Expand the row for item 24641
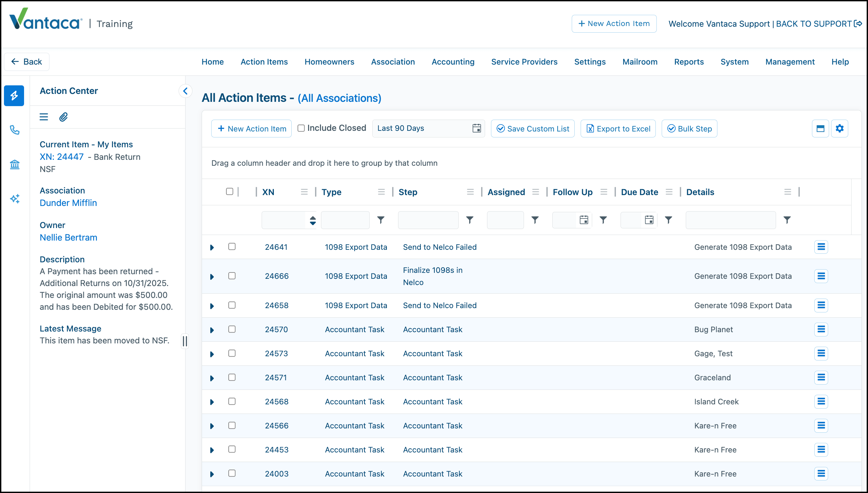The image size is (868, 493). pyautogui.click(x=212, y=247)
